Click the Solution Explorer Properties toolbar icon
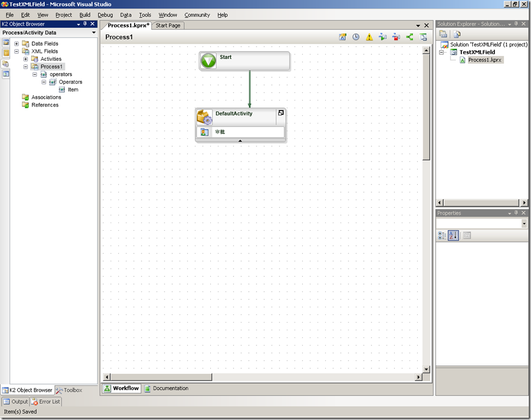531x420 pixels. pyautogui.click(x=443, y=34)
